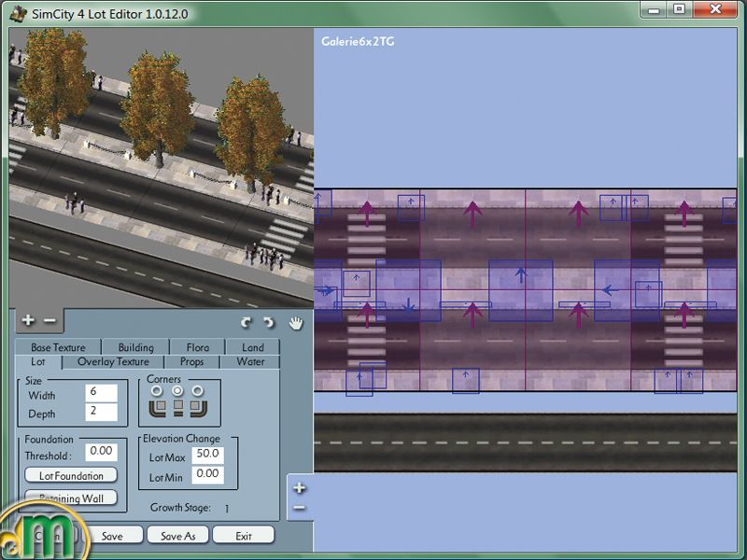Zoom out the 3D preview with minus icon
This screenshot has width=747, height=560.
pyautogui.click(x=49, y=320)
